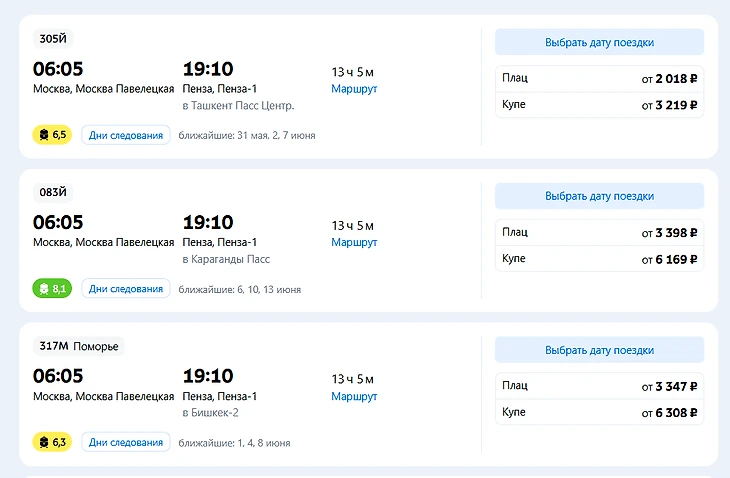Click the 8,1 green train rating badge
The image size is (730, 478).
(x=52, y=289)
